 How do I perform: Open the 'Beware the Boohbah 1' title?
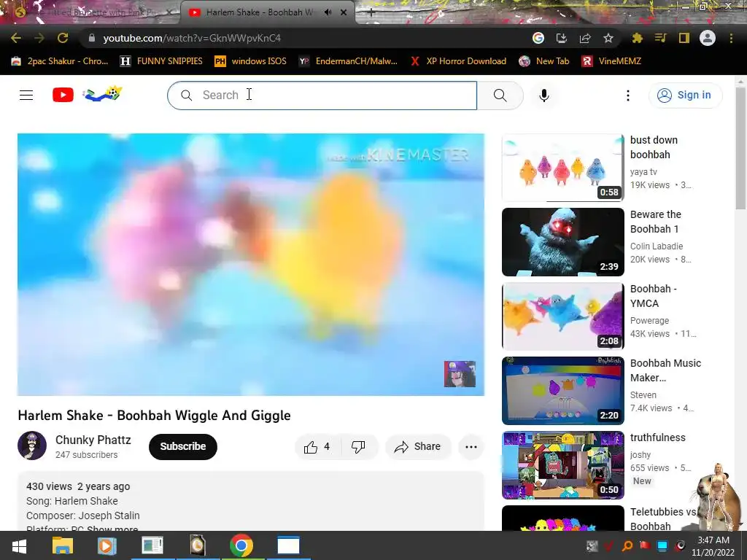[656, 222]
